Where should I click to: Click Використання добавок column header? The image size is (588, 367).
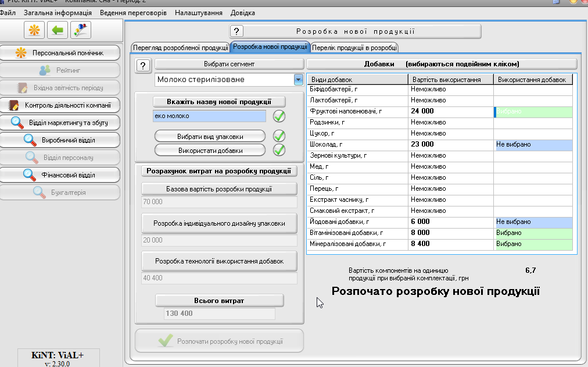click(533, 80)
